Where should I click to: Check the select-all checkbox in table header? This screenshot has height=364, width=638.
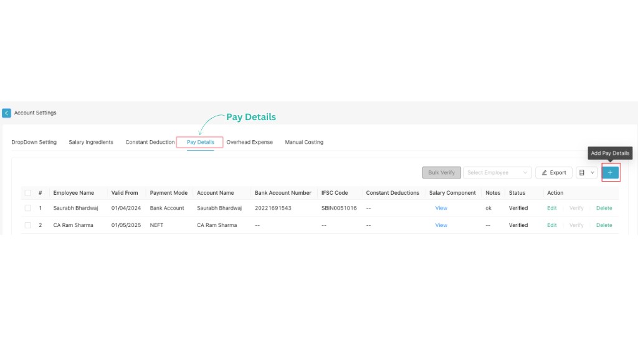[27, 193]
